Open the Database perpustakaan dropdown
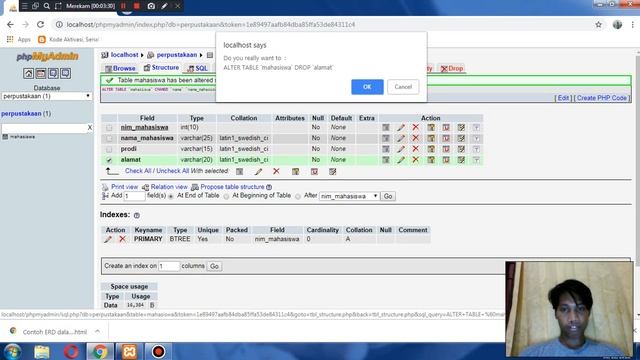The width and height of the screenshot is (640, 360). [47, 96]
